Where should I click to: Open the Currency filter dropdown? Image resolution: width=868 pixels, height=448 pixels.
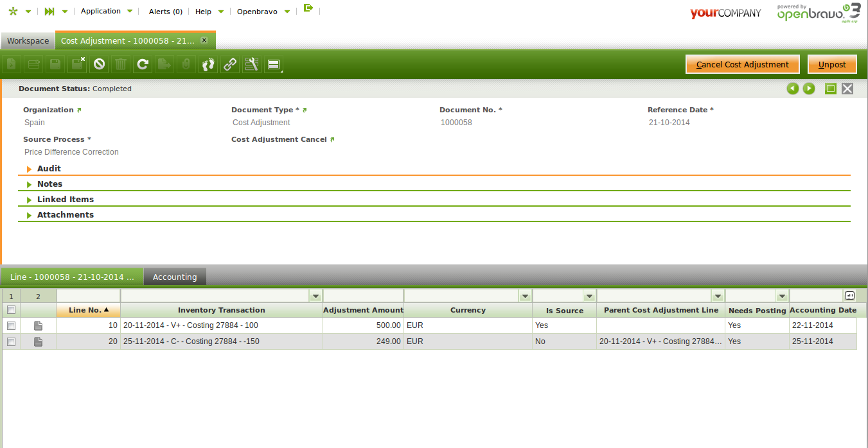[x=525, y=296]
